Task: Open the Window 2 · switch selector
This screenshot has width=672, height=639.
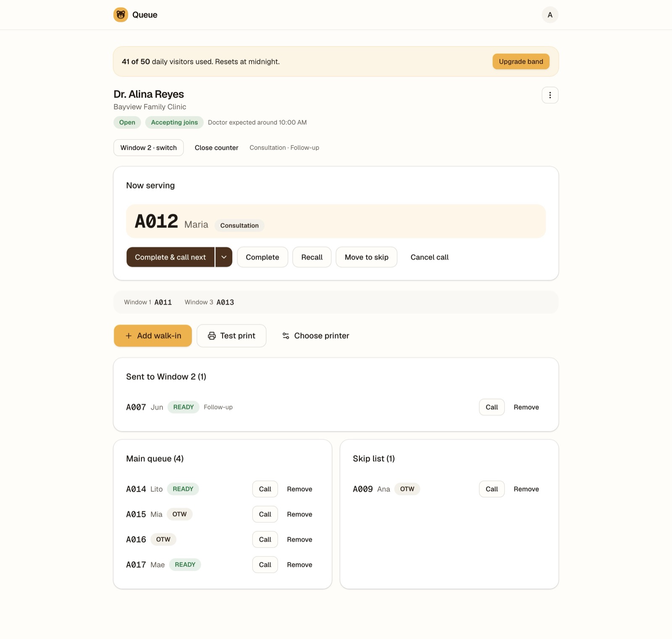Action: [148, 147]
